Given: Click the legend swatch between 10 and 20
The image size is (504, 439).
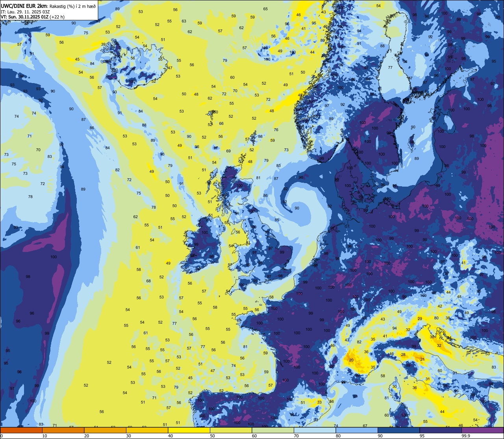Looking at the screenshot, I should coord(63,430).
